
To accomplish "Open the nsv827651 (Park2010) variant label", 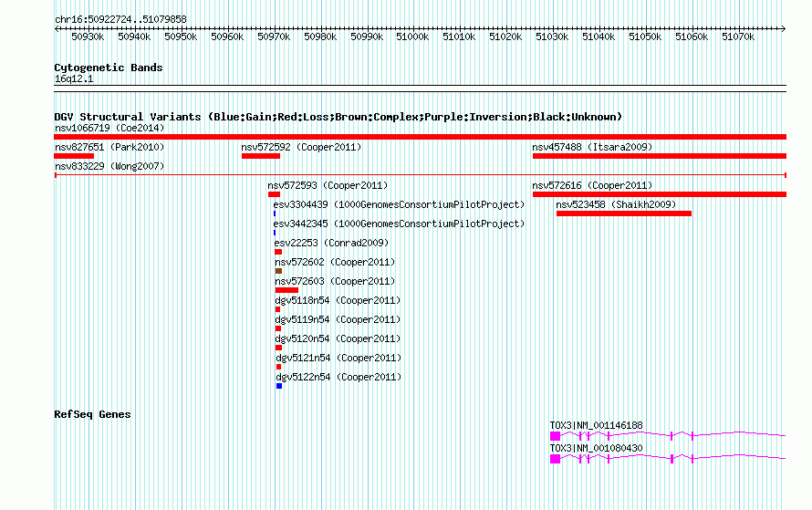I will click(x=109, y=147).
